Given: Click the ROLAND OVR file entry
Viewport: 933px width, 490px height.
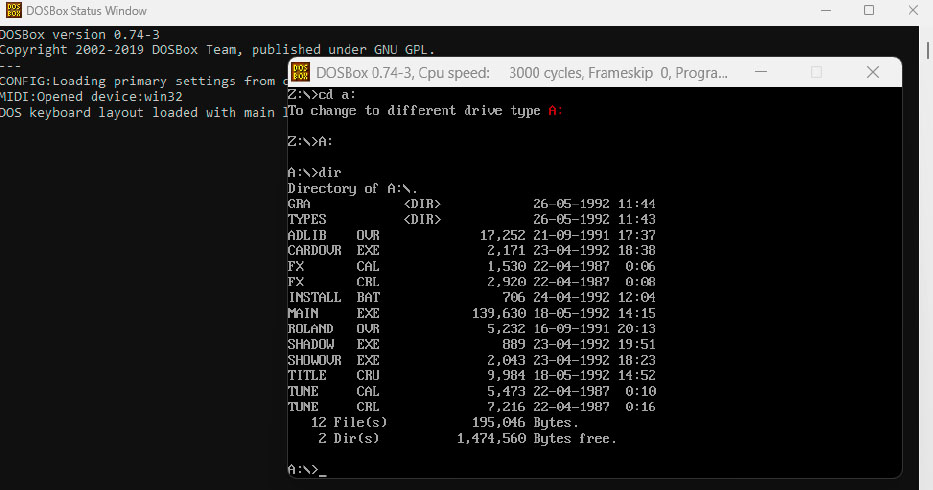Looking at the screenshot, I should pyautogui.click(x=471, y=329).
